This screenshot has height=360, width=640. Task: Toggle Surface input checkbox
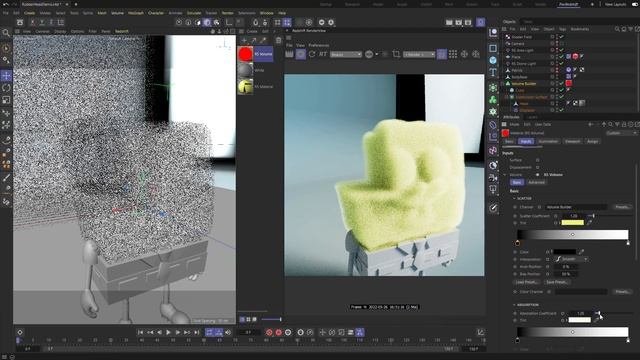pyautogui.click(x=538, y=160)
